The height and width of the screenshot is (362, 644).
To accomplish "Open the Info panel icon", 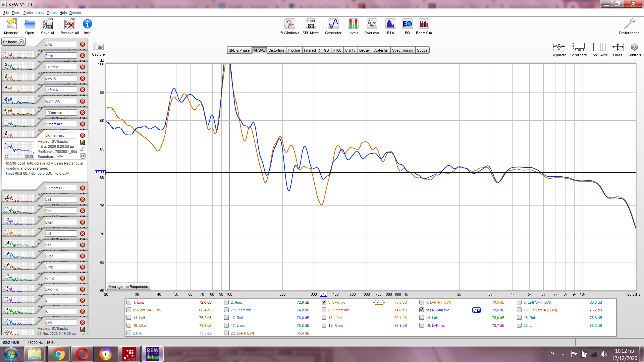I will pyautogui.click(x=87, y=26).
